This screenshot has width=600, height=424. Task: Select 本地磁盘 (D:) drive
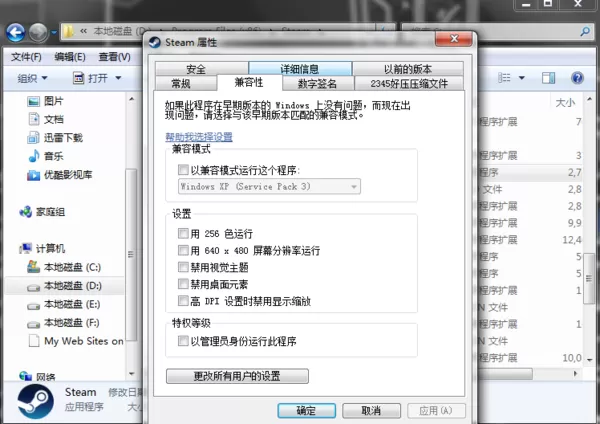[x=64, y=286]
